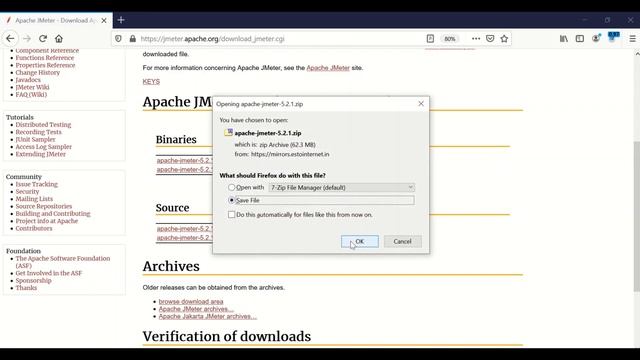Open the KEYS link

[151, 82]
